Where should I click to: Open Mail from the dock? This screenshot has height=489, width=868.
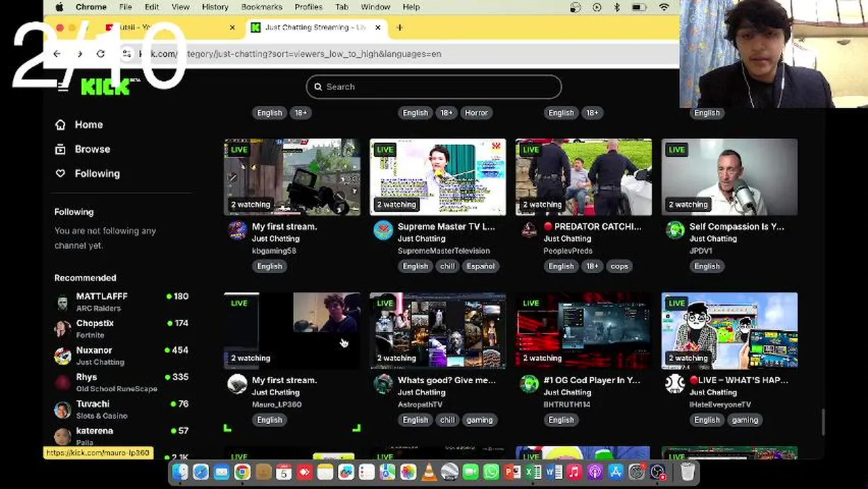221,472
